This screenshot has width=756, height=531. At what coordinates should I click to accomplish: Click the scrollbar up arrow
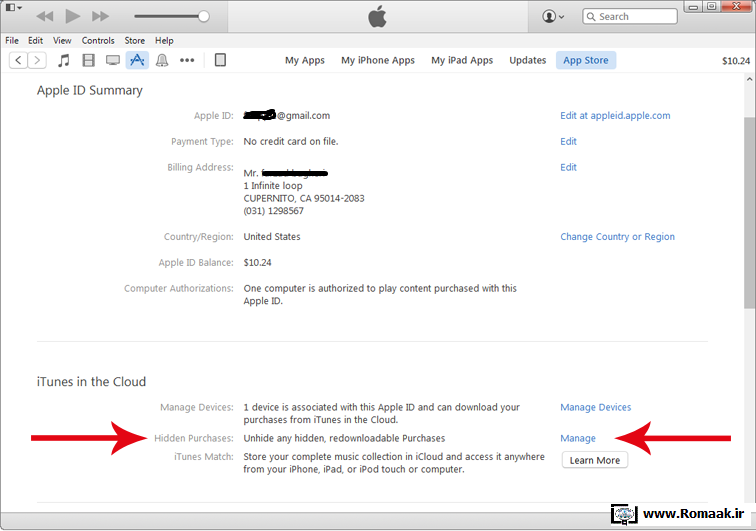click(749, 79)
